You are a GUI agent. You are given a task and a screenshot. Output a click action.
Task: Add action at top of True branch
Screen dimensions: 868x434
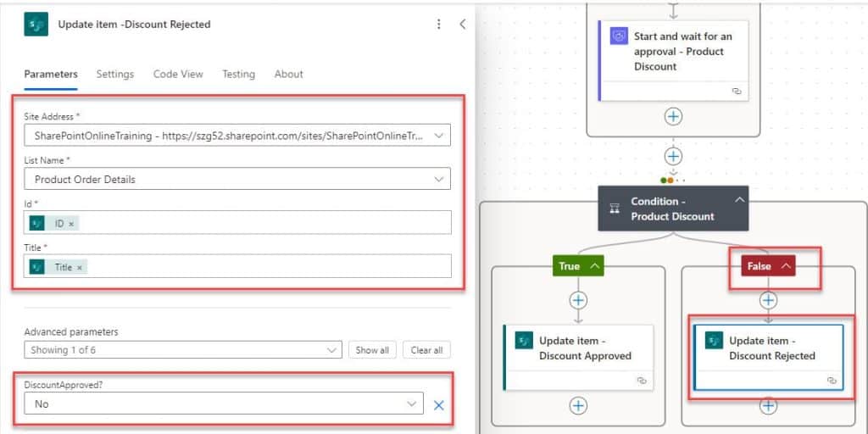pyautogui.click(x=578, y=300)
